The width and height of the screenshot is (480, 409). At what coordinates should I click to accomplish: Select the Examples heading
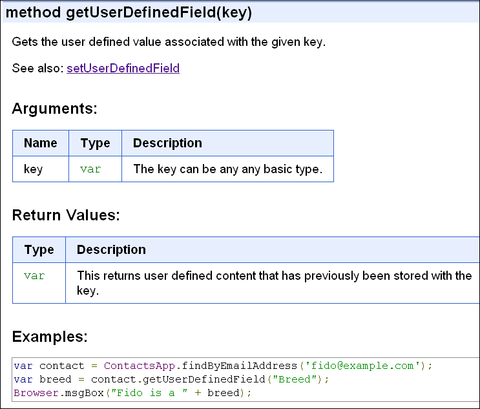click(50, 337)
